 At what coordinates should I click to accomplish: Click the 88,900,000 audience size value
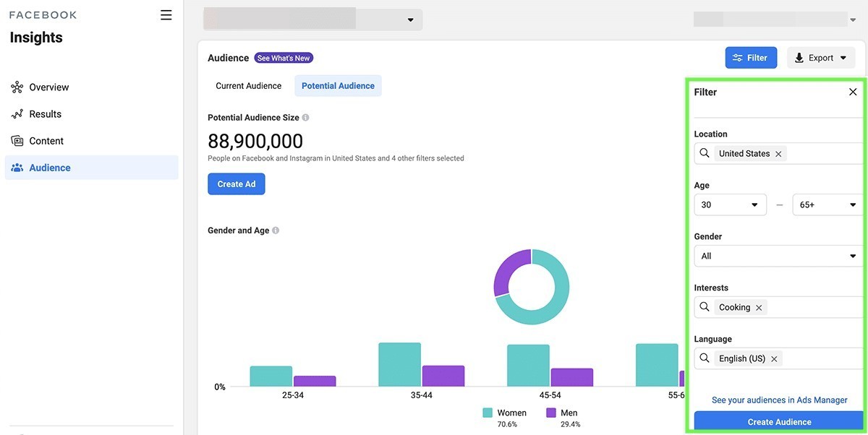(255, 141)
